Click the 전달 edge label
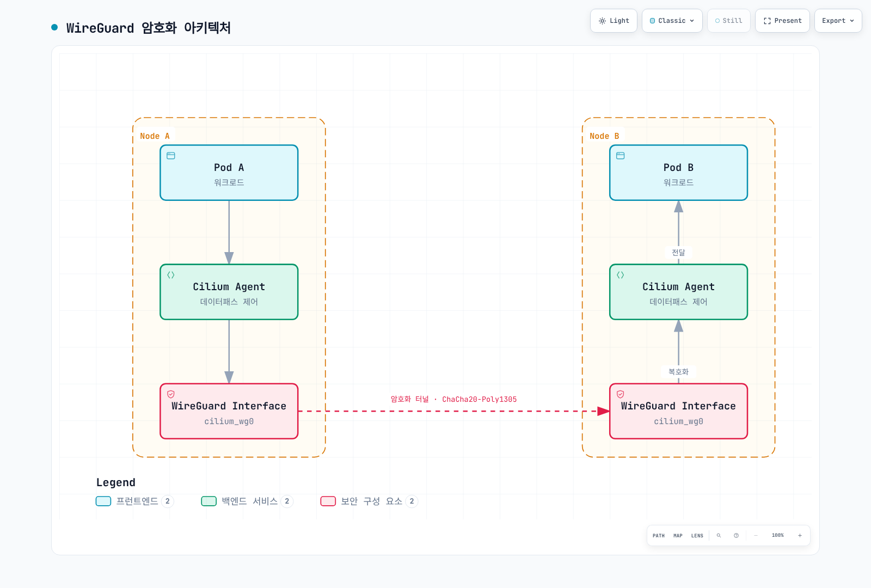The width and height of the screenshot is (871, 588). [x=678, y=252]
